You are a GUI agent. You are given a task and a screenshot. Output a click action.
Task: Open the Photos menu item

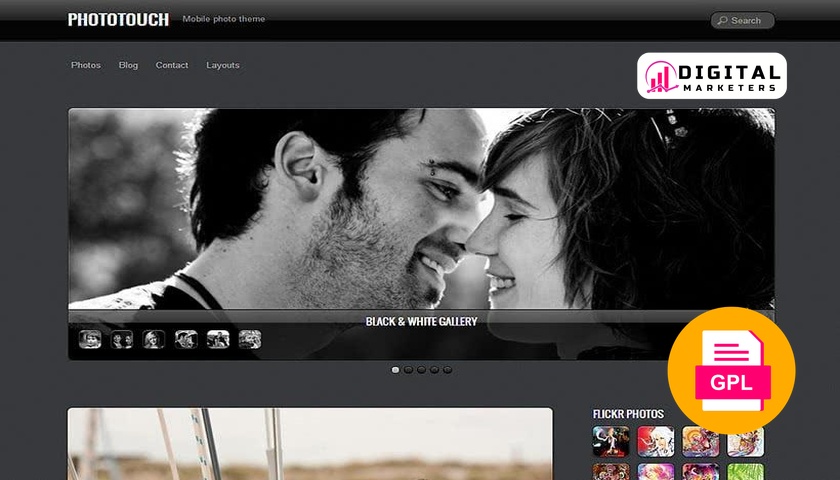coord(86,65)
